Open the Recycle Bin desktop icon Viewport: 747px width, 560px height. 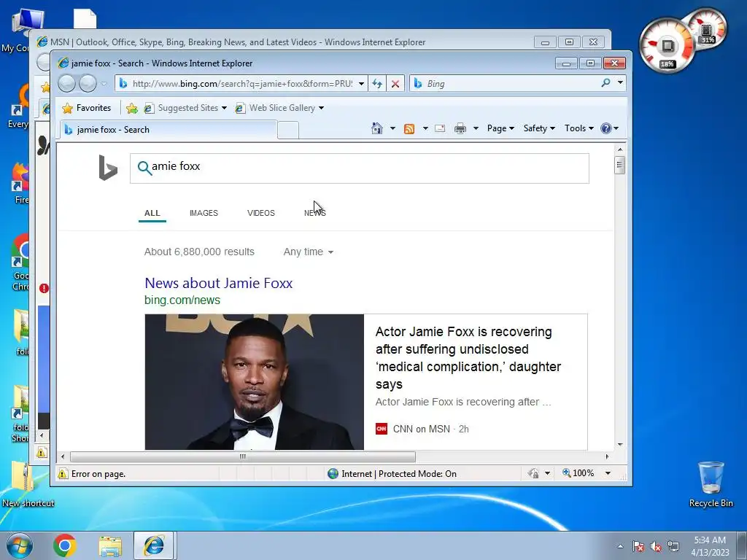pyautogui.click(x=711, y=484)
